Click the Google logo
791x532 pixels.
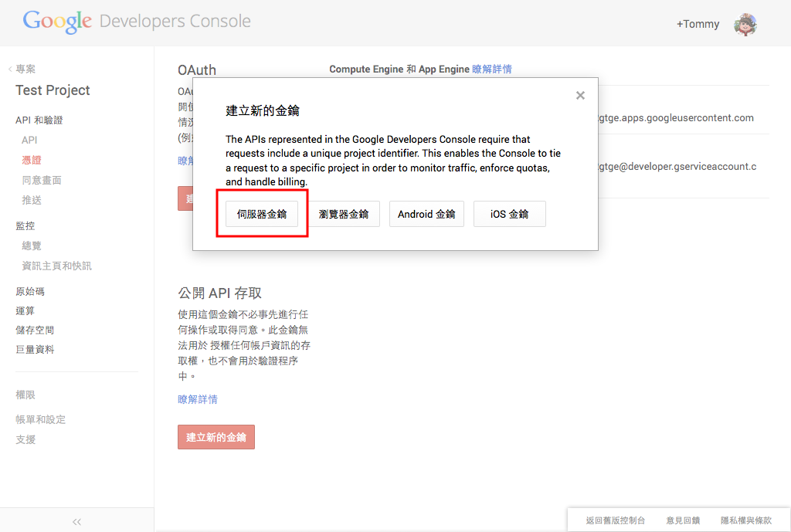point(57,22)
